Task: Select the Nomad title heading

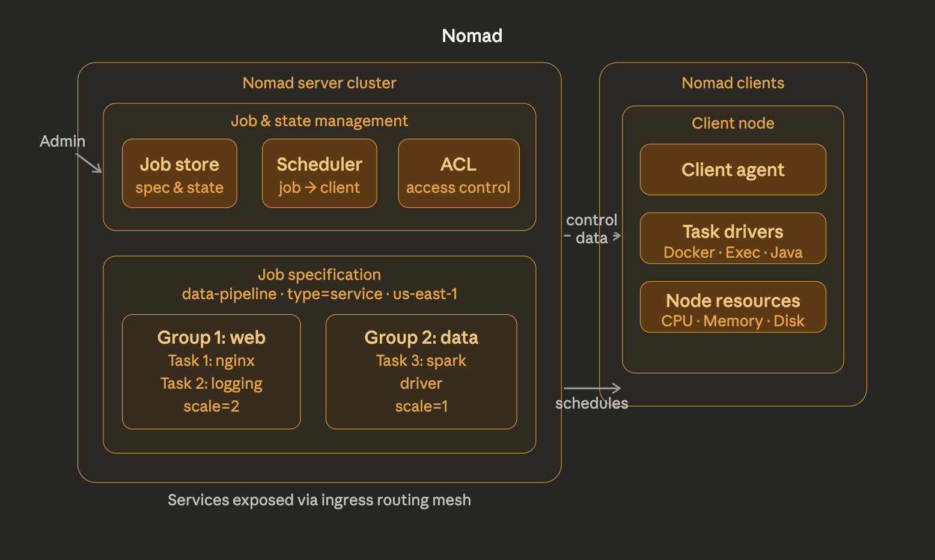Action: (x=472, y=35)
